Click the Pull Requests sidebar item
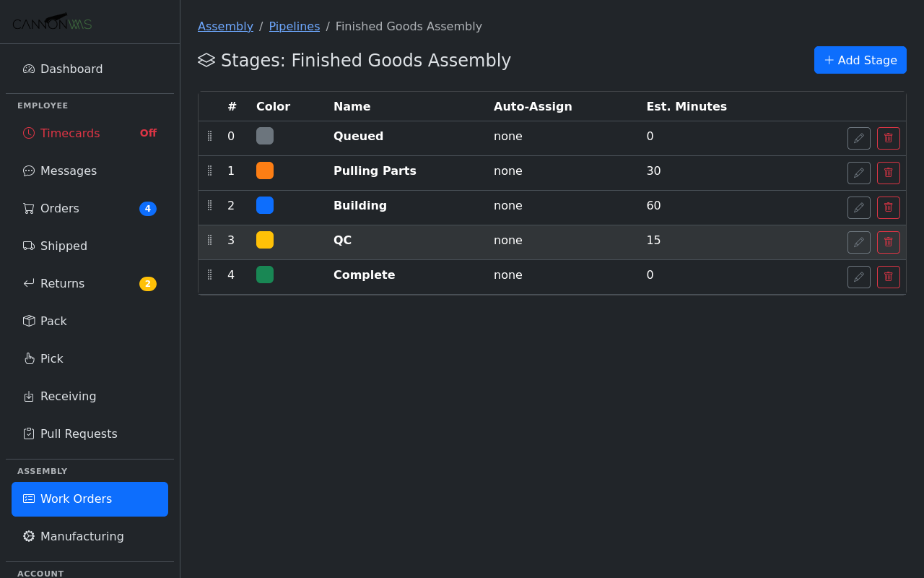Screen dimensions: 924x578 tap(79, 433)
